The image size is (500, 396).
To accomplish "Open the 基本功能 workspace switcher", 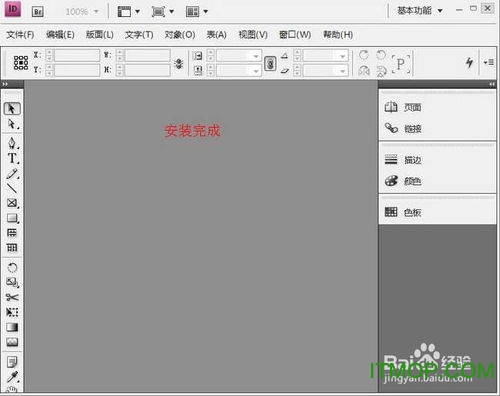I will [420, 11].
